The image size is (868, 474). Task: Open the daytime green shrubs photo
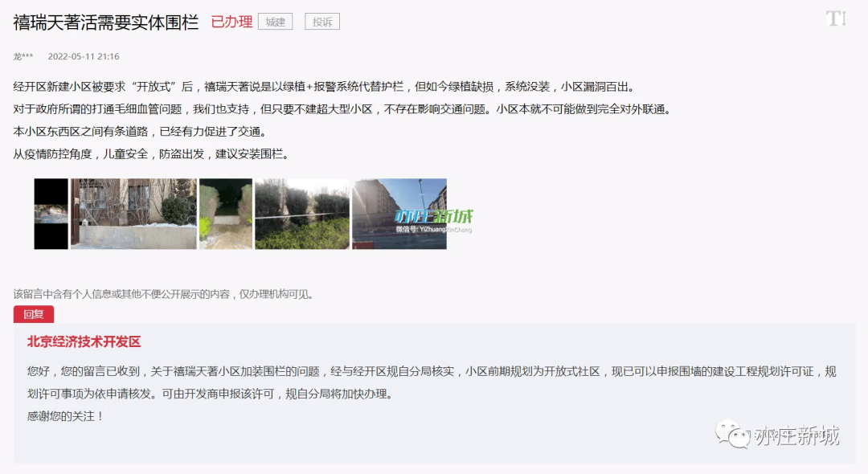(302, 214)
